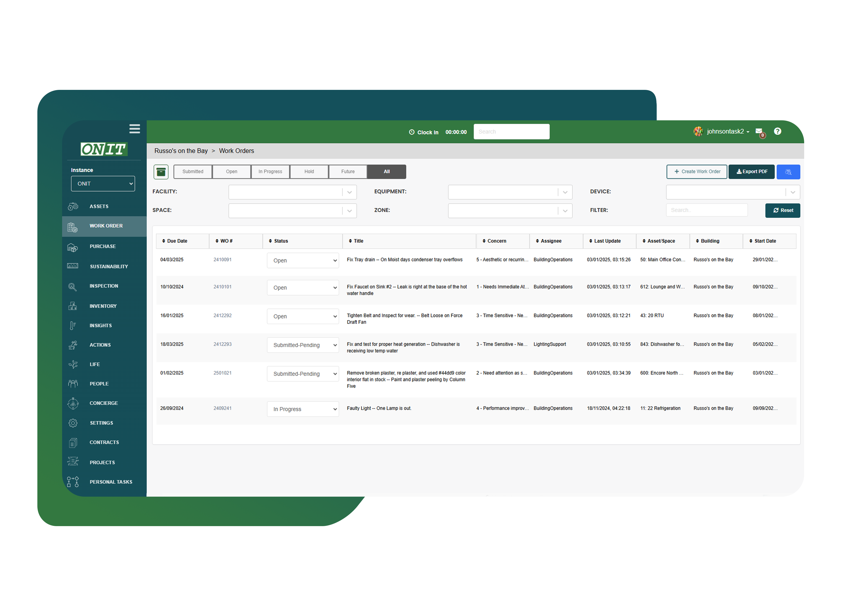The width and height of the screenshot is (868, 614).
Task: Click the Personal Tasks sidebar icon
Action: (73, 482)
